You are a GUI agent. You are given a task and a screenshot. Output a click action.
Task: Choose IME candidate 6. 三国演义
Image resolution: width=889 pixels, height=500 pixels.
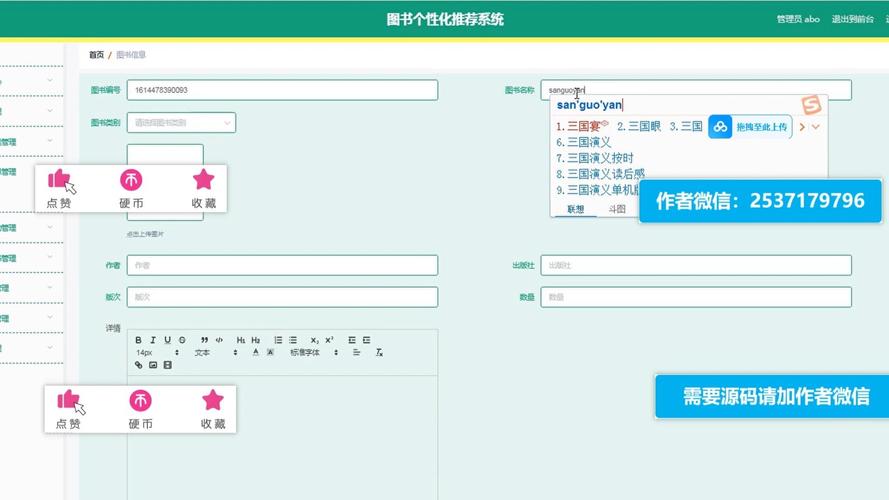point(583,142)
